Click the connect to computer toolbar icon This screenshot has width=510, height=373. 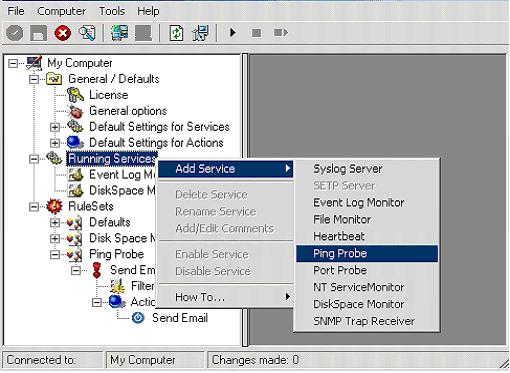(120, 33)
